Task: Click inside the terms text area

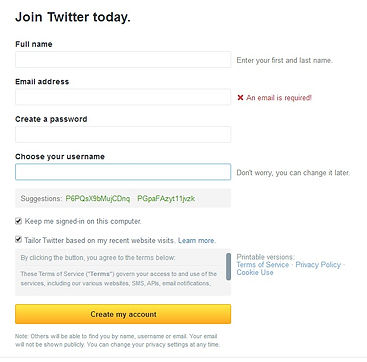Action: [x=120, y=272]
